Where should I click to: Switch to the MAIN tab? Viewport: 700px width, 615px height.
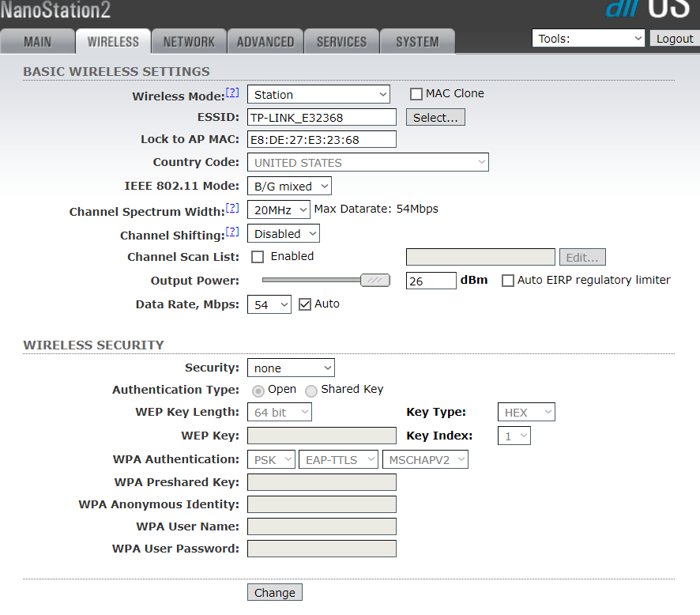[37, 42]
